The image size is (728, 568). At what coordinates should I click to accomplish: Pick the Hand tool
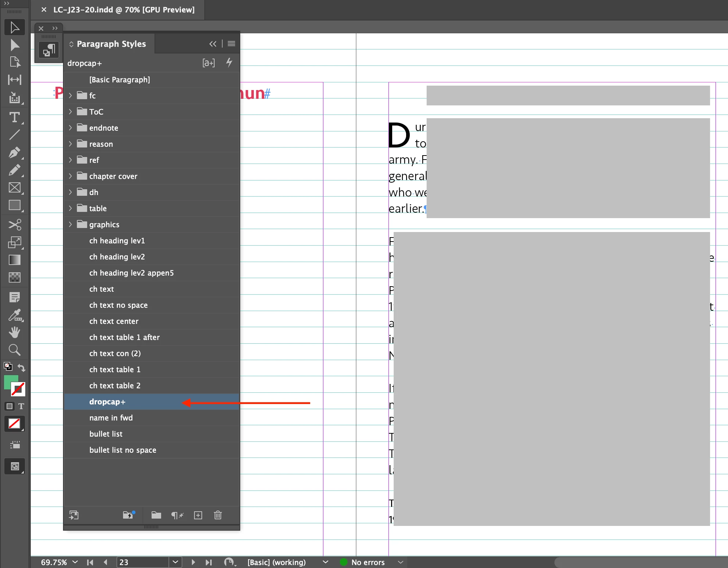[14, 332]
